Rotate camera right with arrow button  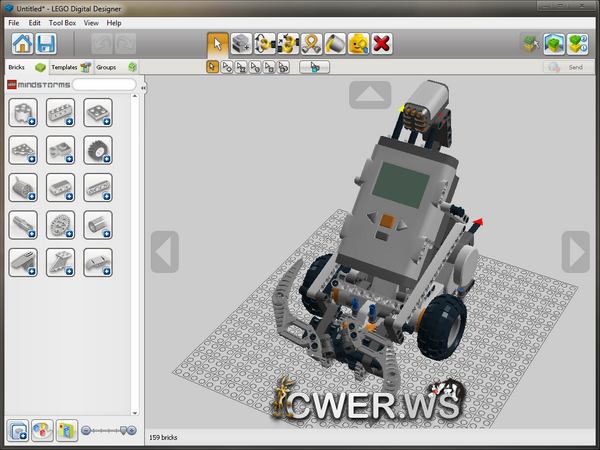[575, 251]
